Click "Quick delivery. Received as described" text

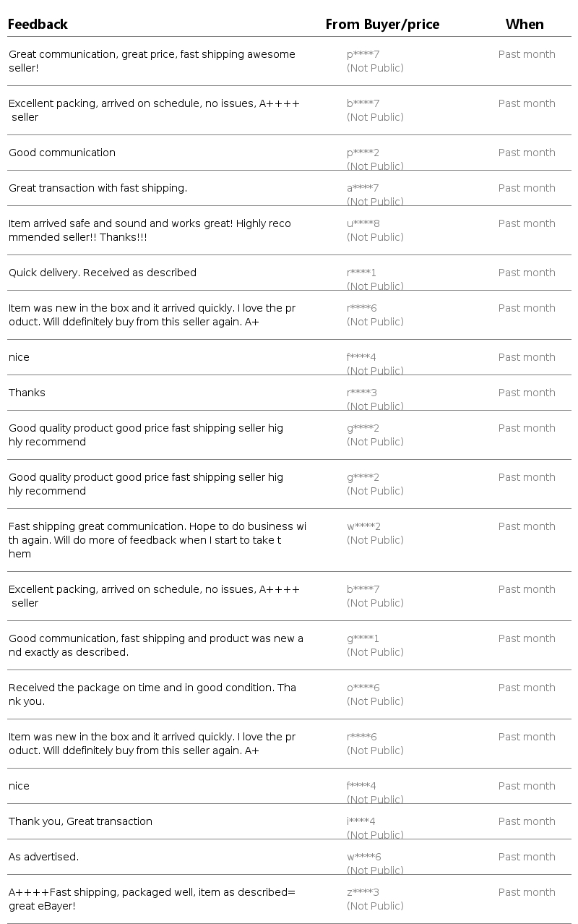[103, 273]
